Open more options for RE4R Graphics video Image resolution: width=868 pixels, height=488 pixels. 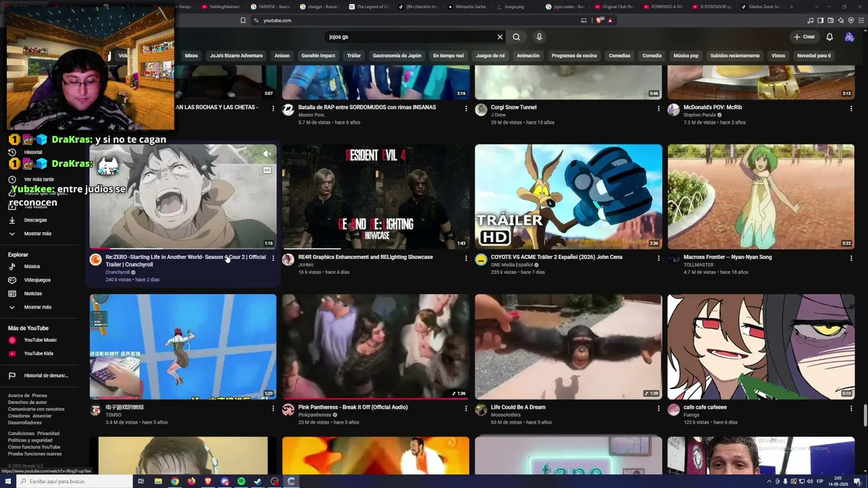(466, 258)
